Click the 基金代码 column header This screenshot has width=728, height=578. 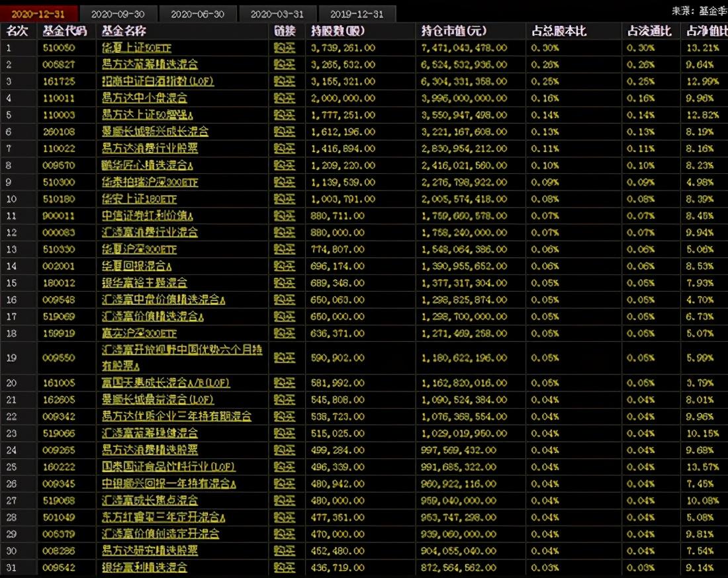point(65,31)
